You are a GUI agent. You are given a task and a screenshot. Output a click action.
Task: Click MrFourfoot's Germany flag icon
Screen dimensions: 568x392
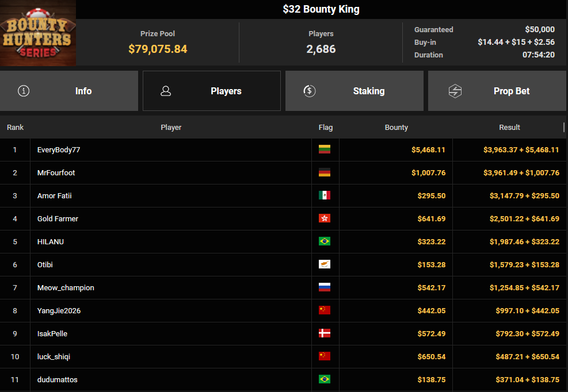325,172
